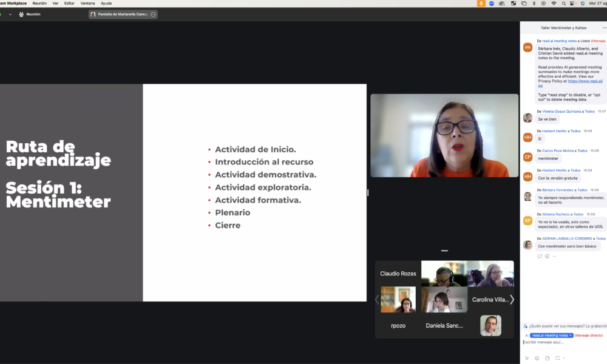
Task: Click the play circle menu bar icon
Action: (543, 3)
